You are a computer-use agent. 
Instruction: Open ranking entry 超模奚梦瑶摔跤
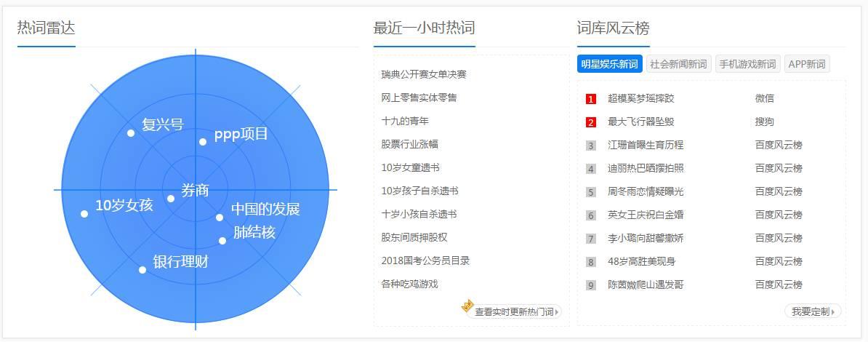tap(641, 99)
